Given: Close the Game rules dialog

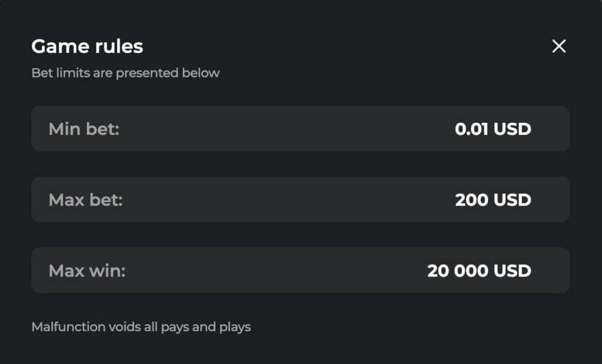Looking at the screenshot, I should tap(558, 46).
